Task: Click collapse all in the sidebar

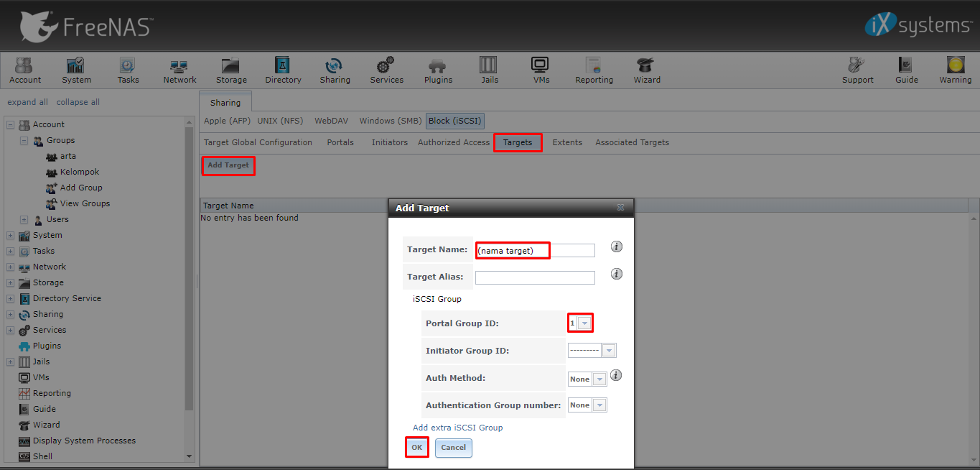Action: [x=78, y=101]
